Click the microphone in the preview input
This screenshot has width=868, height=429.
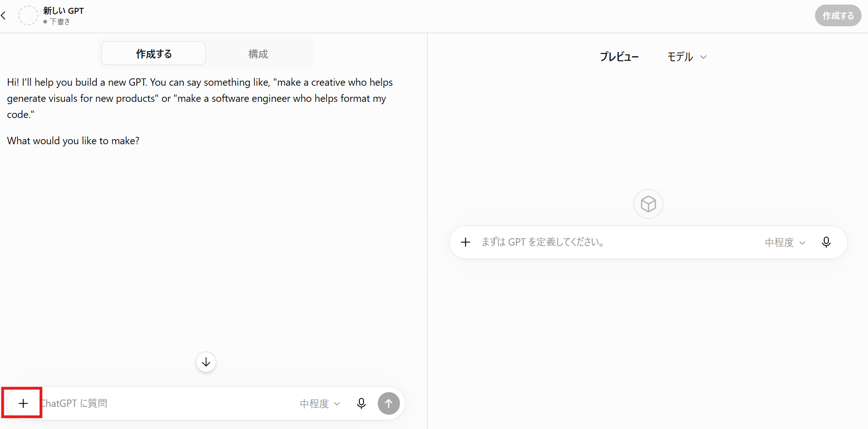click(x=826, y=242)
